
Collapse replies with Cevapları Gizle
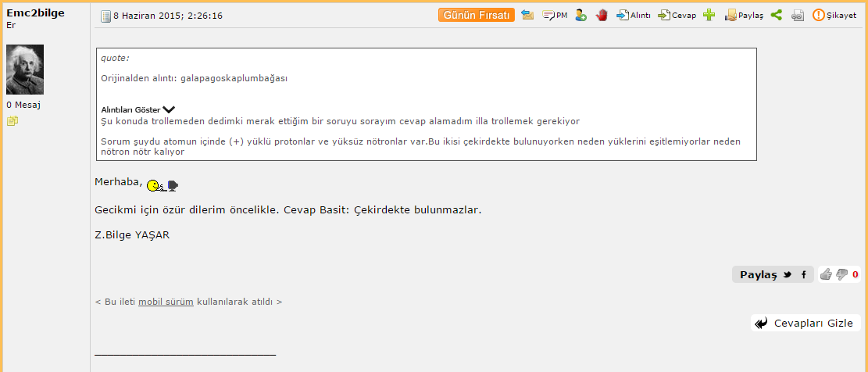click(x=805, y=323)
